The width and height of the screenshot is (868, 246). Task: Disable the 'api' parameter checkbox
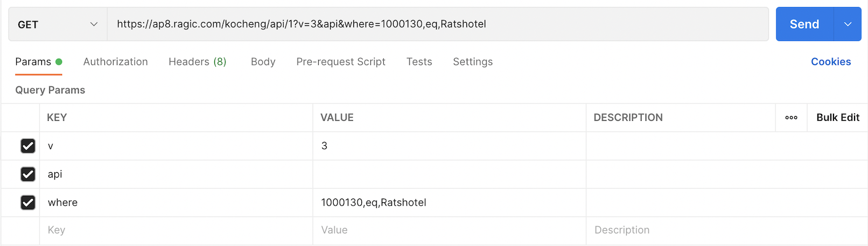click(x=28, y=174)
